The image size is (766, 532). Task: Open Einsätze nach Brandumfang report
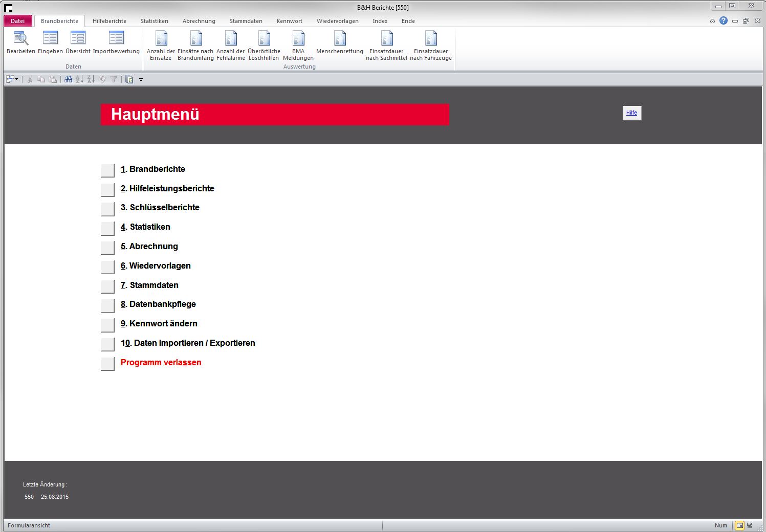tap(195, 46)
